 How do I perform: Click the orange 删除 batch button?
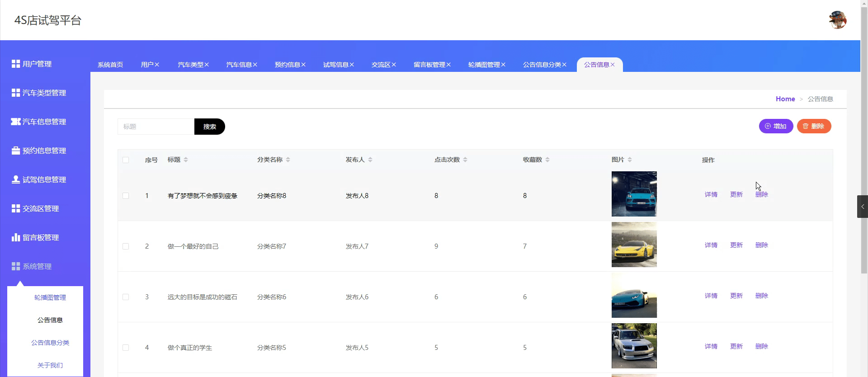pos(814,126)
